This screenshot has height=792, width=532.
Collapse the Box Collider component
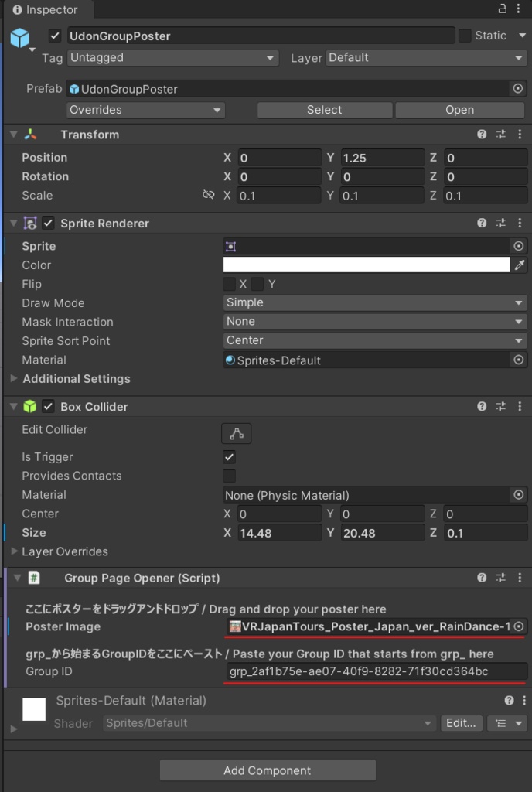click(14, 406)
